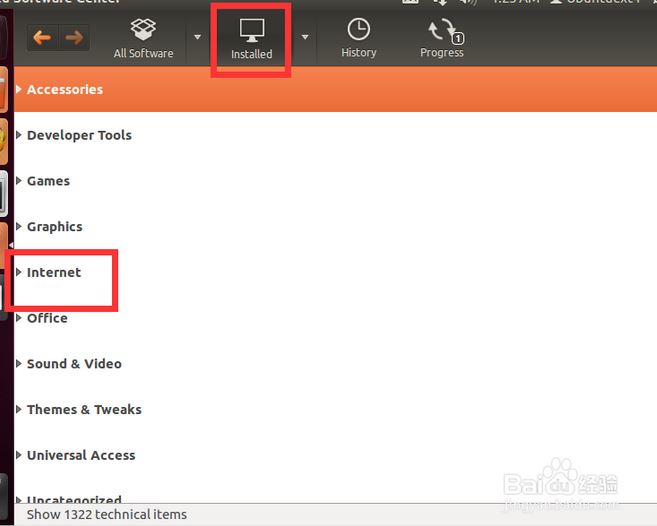The height and width of the screenshot is (526, 657).
Task: Select the Office label
Action: point(47,318)
